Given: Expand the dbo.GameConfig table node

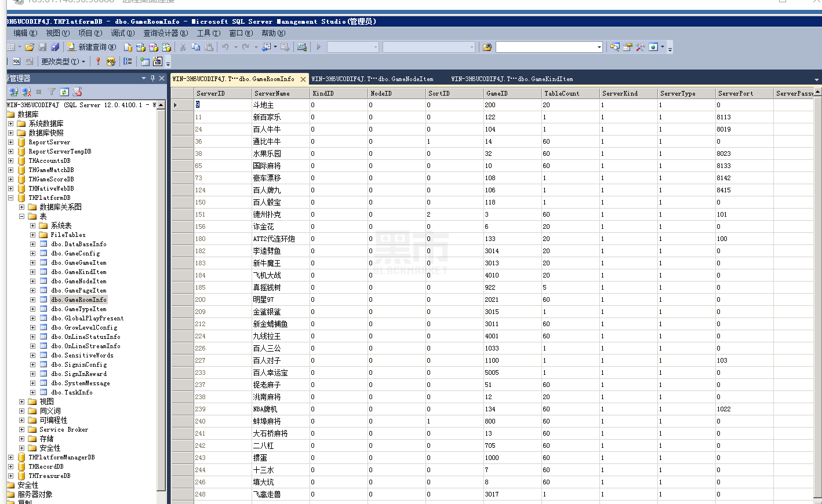Looking at the screenshot, I should click(32, 253).
